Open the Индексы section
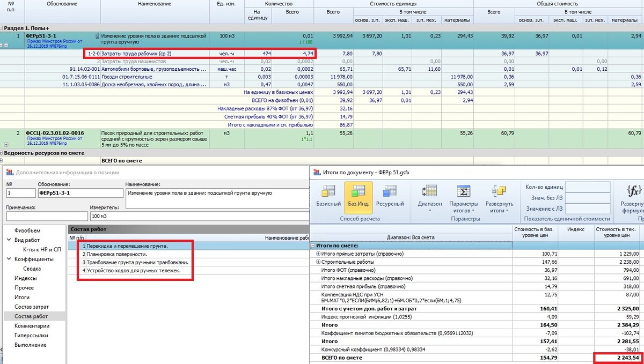Image resolution: width=644 pixels, height=364 pixels. (25, 278)
